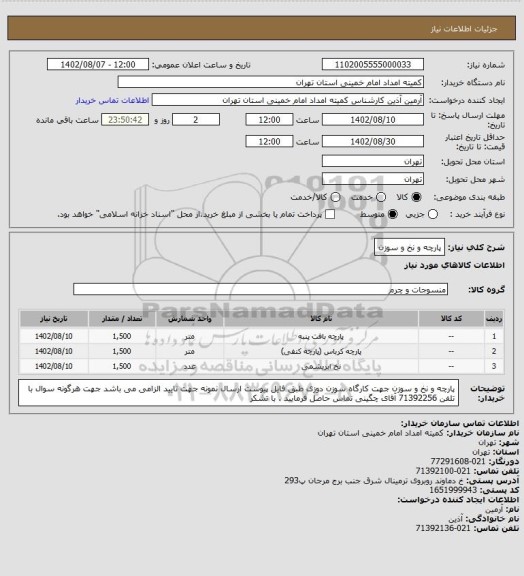
Task: Select the row item پارچه بافت پنبه
Action: [x=321, y=336]
